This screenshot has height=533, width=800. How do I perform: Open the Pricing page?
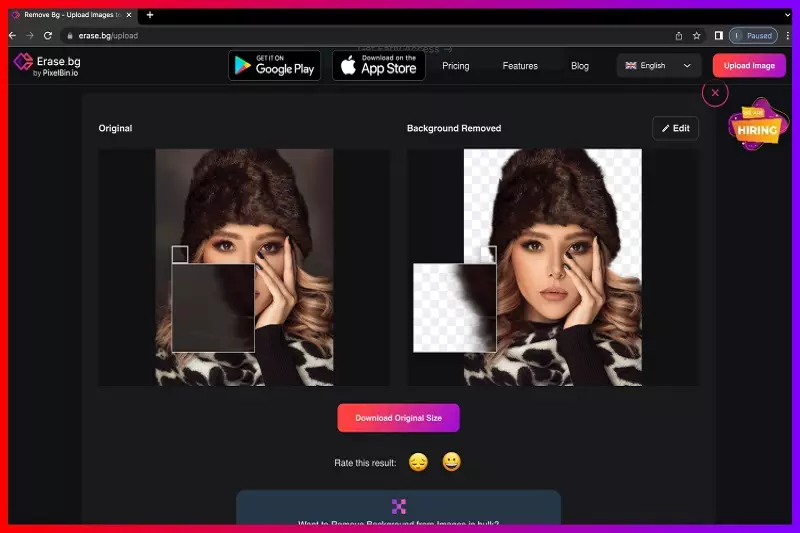pyautogui.click(x=456, y=66)
